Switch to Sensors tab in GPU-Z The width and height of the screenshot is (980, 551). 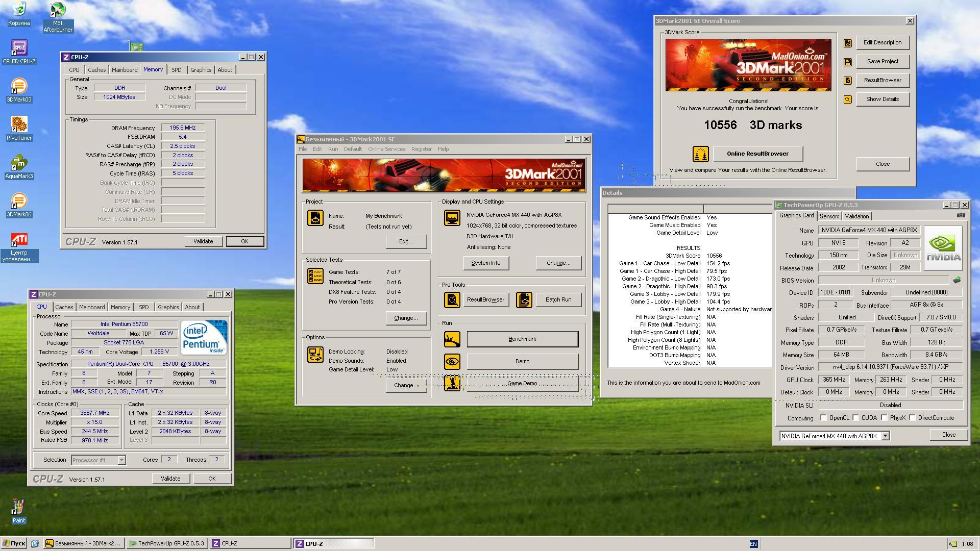(829, 216)
